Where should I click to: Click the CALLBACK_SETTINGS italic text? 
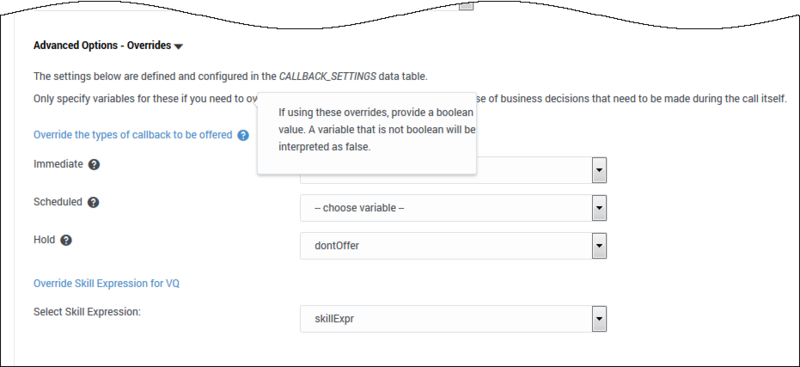pos(328,77)
